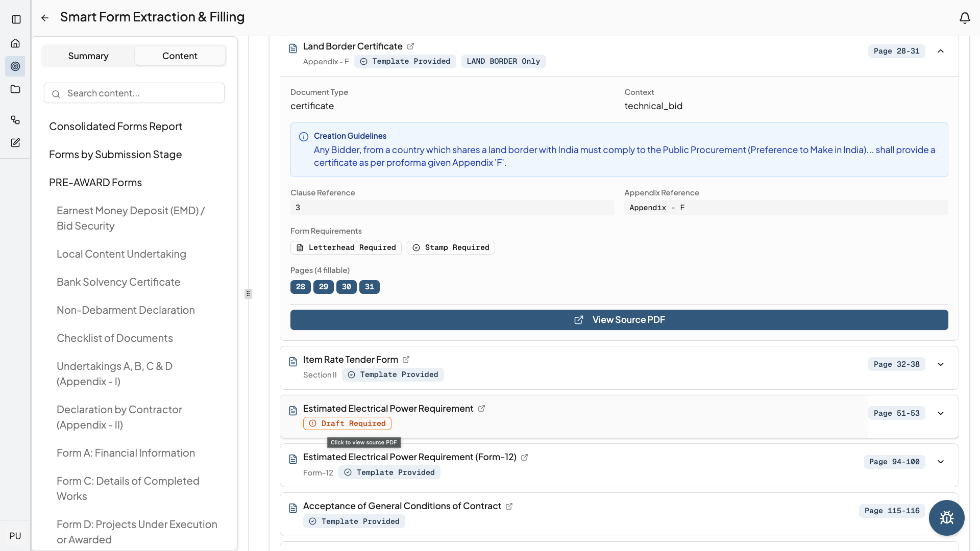The height and width of the screenshot is (551, 980).
Task: Collapse the Land Border Certificate card
Action: 941,51
